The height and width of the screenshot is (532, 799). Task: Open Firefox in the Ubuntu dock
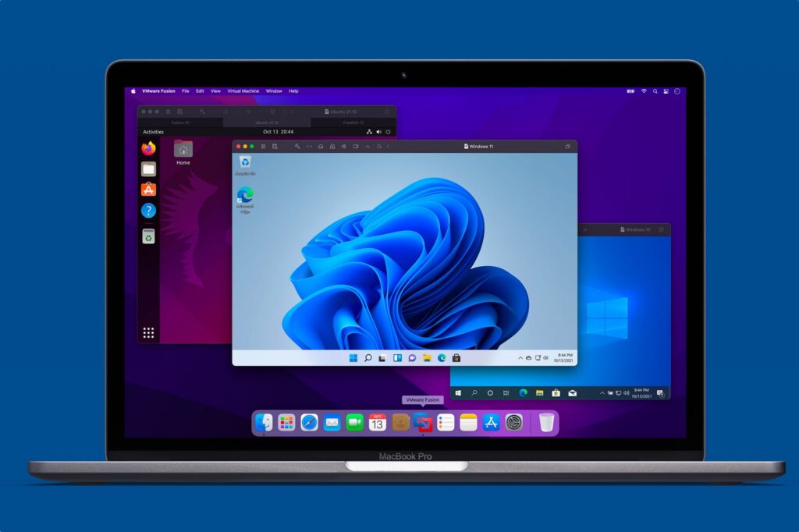148,148
